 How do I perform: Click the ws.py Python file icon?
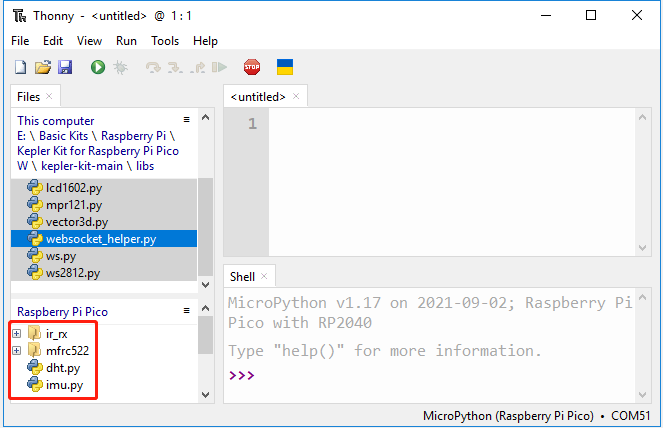(35, 256)
